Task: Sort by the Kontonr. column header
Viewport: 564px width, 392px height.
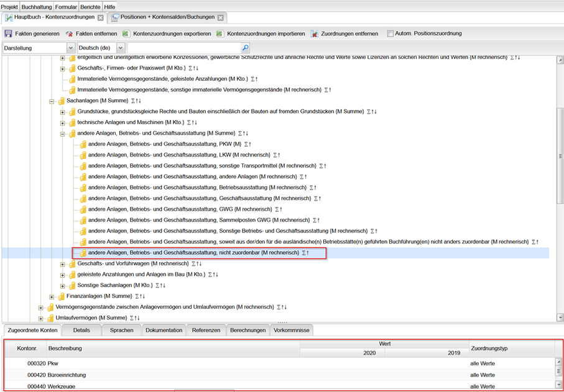Action: [25, 348]
